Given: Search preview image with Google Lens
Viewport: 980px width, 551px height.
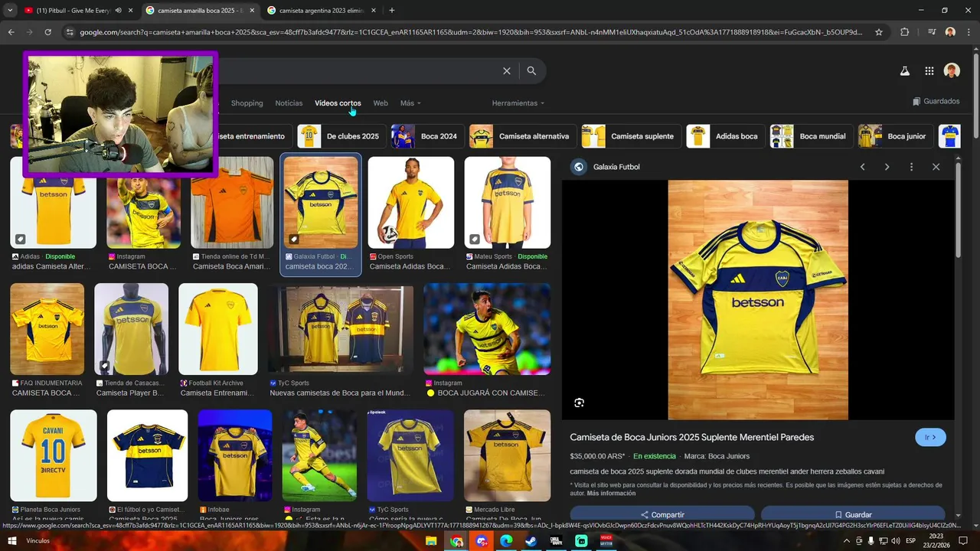Looking at the screenshot, I should pos(579,403).
